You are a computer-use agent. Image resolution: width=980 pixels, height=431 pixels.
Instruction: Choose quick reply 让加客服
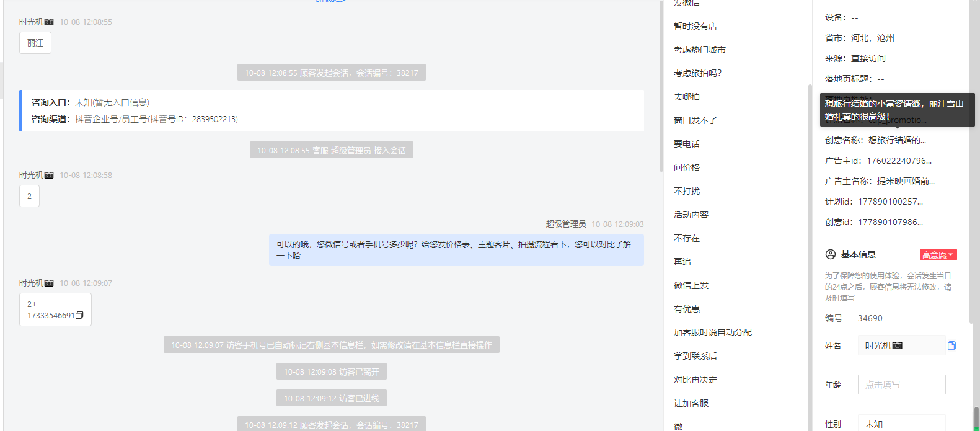[x=691, y=403]
